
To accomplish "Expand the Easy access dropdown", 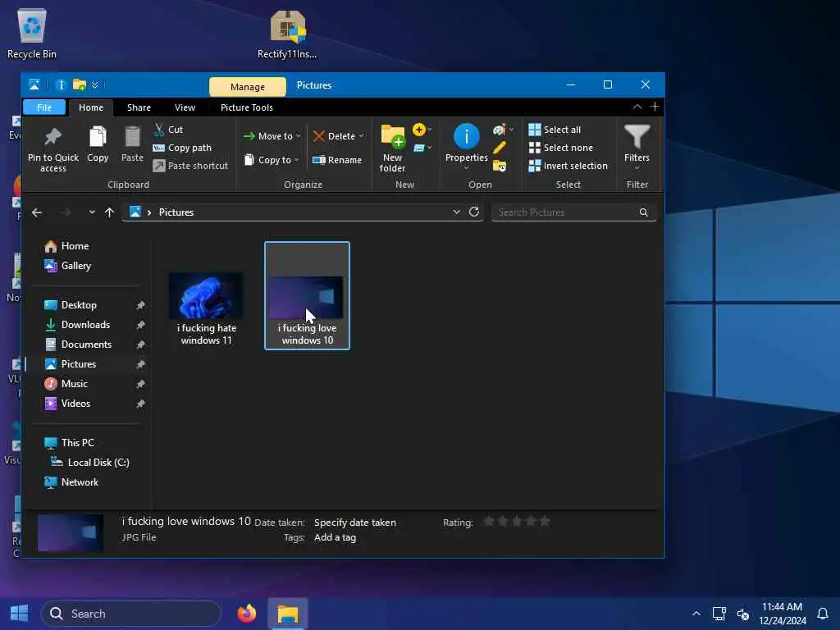I will [422, 148].
